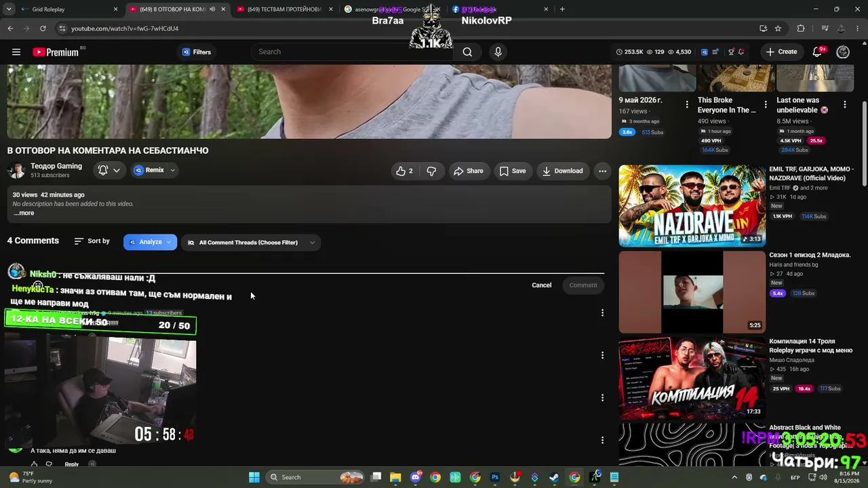The width and height of the screenshot is (868, 488).
Task: Bookmark this page with the star
Action: pyautogui.click(x=778, y=28)
